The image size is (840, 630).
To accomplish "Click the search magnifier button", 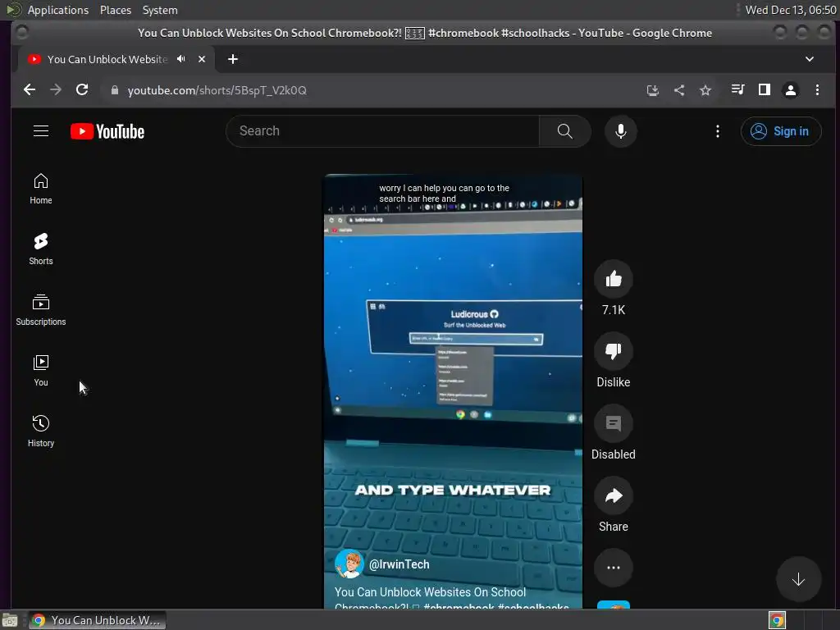I will coord(564,131).
